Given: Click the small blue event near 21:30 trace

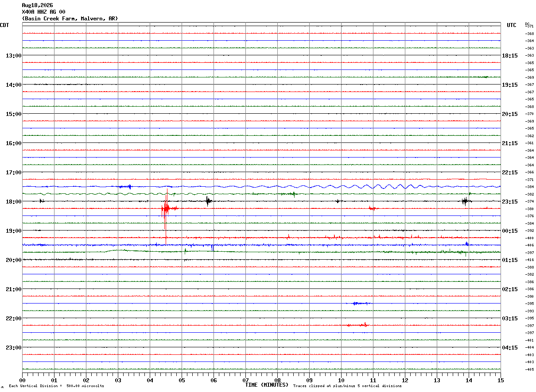Looking at the screenshot, I should coord(361,304).
